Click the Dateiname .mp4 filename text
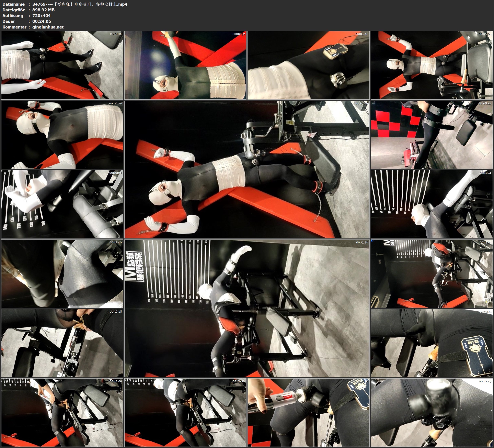The width and height of the screenshot is (494, 448). (80, 4)
